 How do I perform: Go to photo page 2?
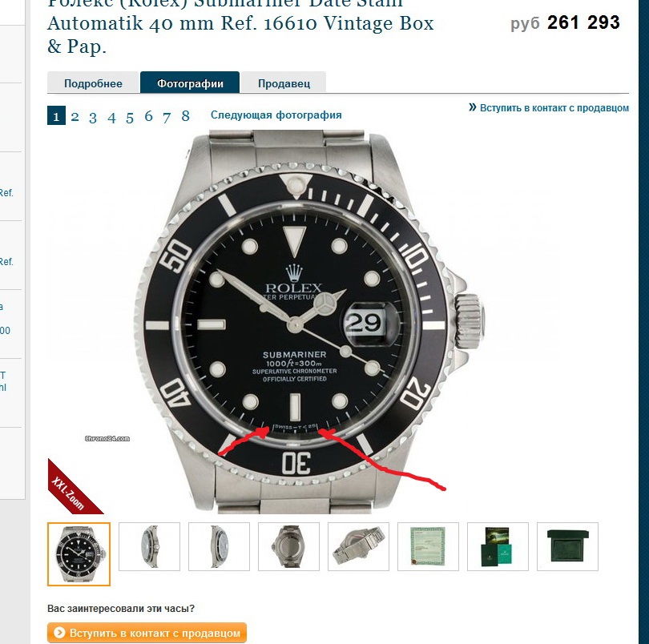pos(75,116)
